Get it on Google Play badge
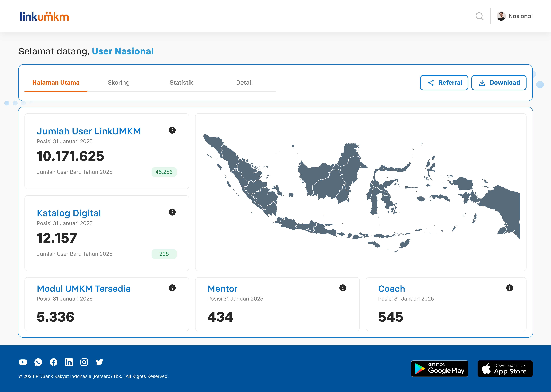Viewport: 551px width, 392px height. (440, 369)
